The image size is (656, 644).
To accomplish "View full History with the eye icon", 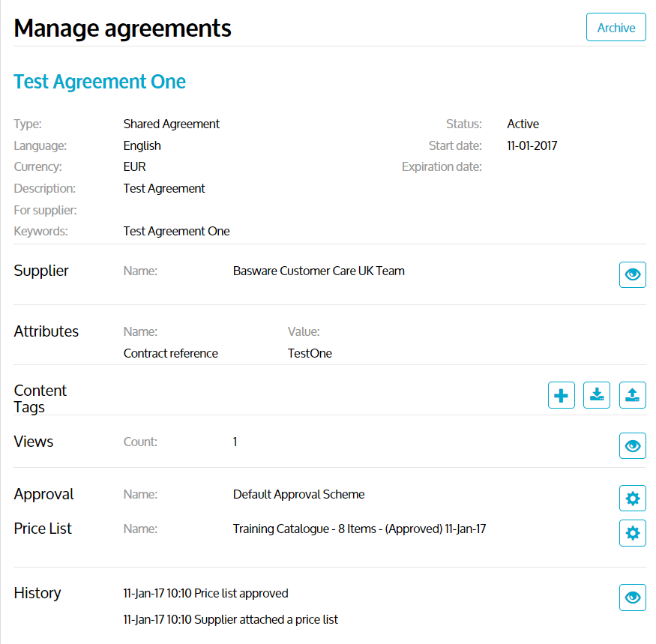I will coord(632,598).
